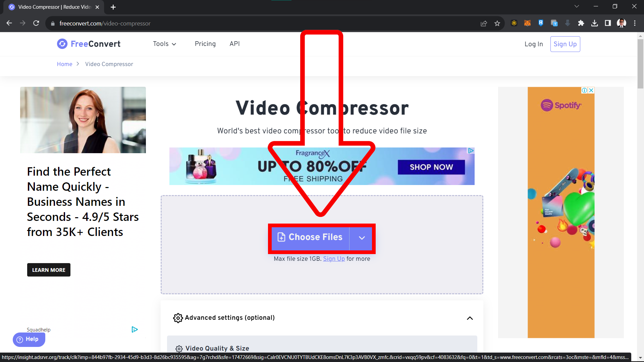This screenshot has height=362, width=644.
Task: Expand the Video Quality and Size section
Action: click(217, 349)
